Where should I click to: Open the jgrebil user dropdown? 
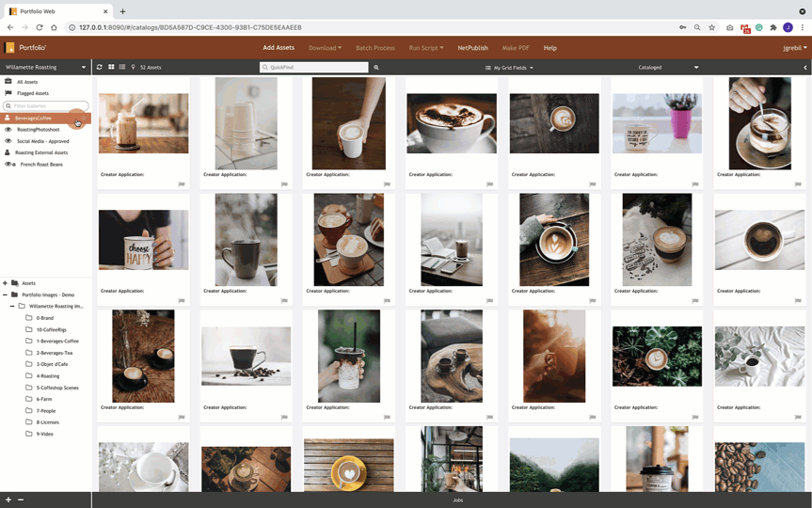point(795,48)
